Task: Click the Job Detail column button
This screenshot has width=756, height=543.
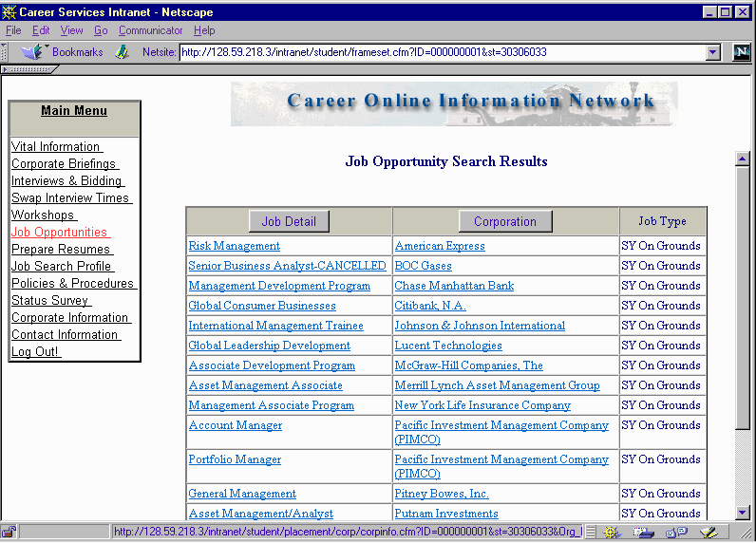Action: tap(289, 221)
